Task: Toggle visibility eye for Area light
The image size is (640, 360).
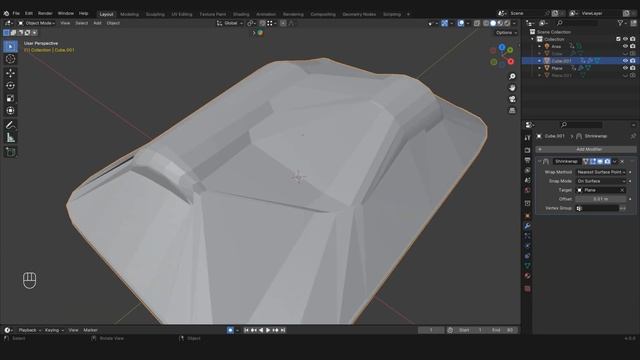Action: [x=625, y=46]
